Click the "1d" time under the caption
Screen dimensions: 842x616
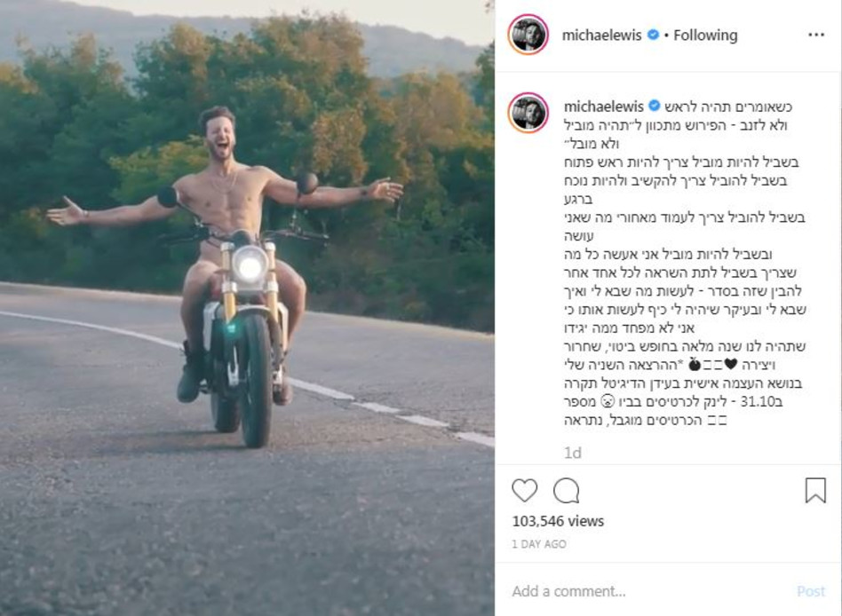[573, 453]
